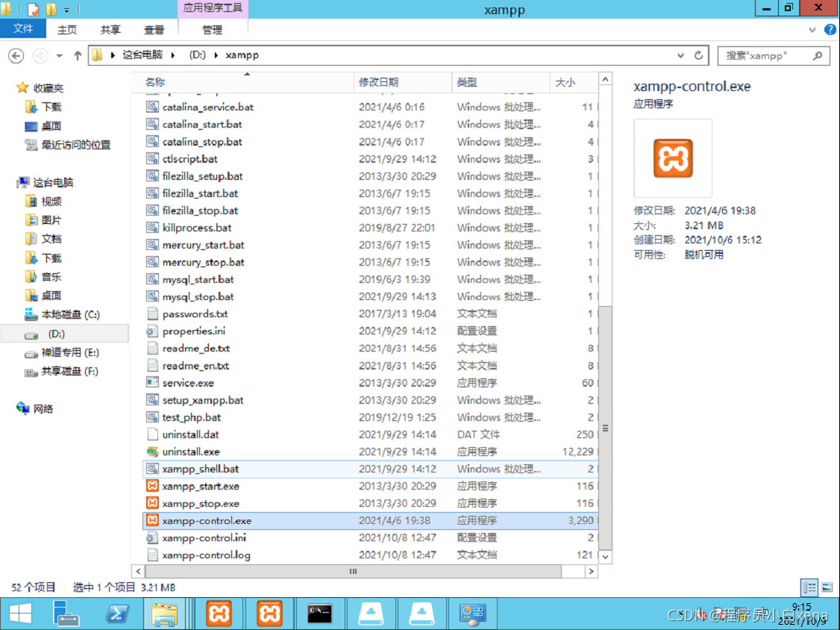This screenshot has width=840, height=630.
Task: Click the xampp-control.ini gear file icon
Action: coord(153,537)
